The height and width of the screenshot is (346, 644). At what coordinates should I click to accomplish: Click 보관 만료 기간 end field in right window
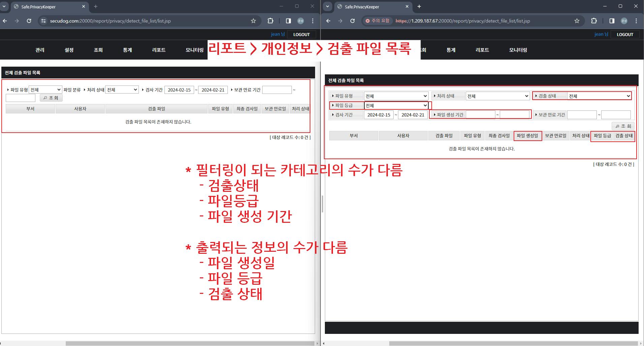(x=616, y=115)
